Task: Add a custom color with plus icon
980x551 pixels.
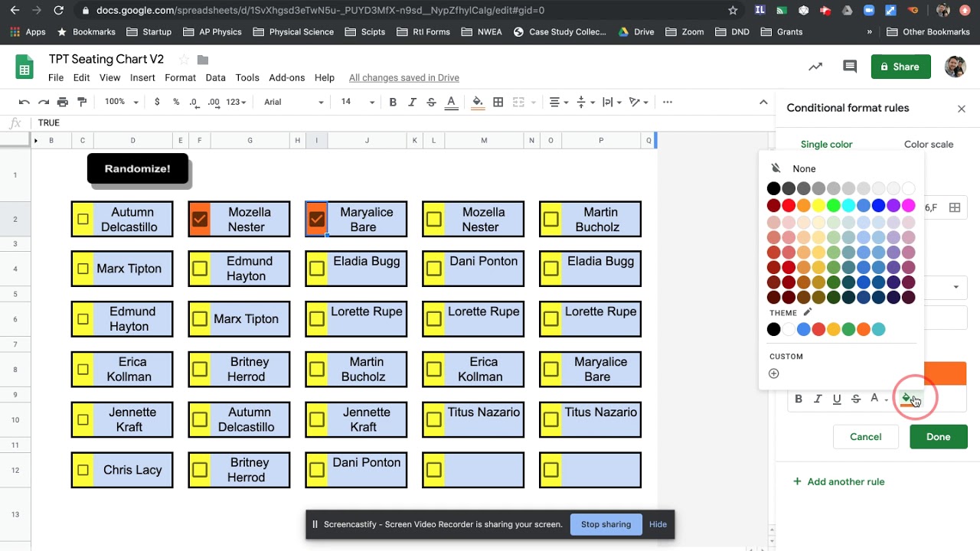Action: (x=774, y=373)
